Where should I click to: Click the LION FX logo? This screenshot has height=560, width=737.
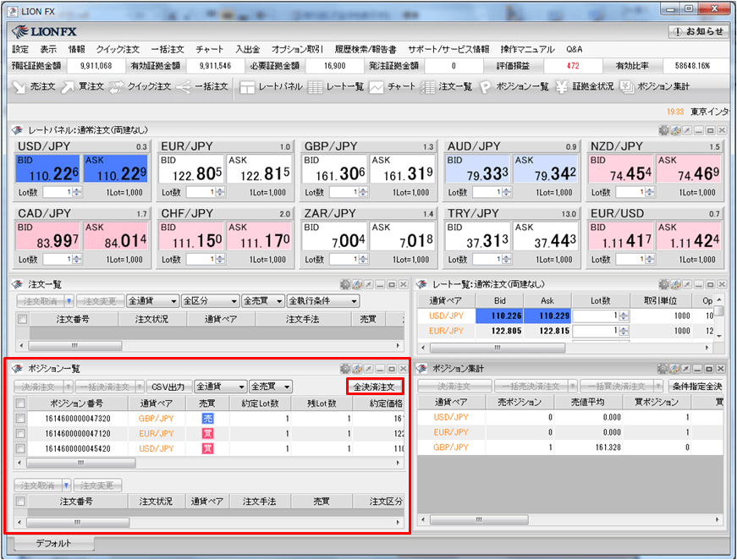[45, 31]
